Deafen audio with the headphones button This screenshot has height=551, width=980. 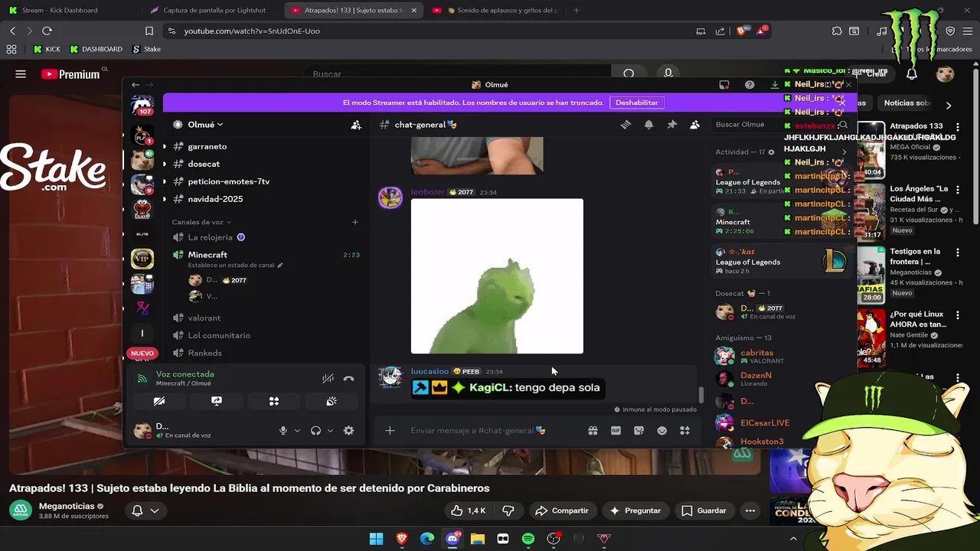click(315, 431)
